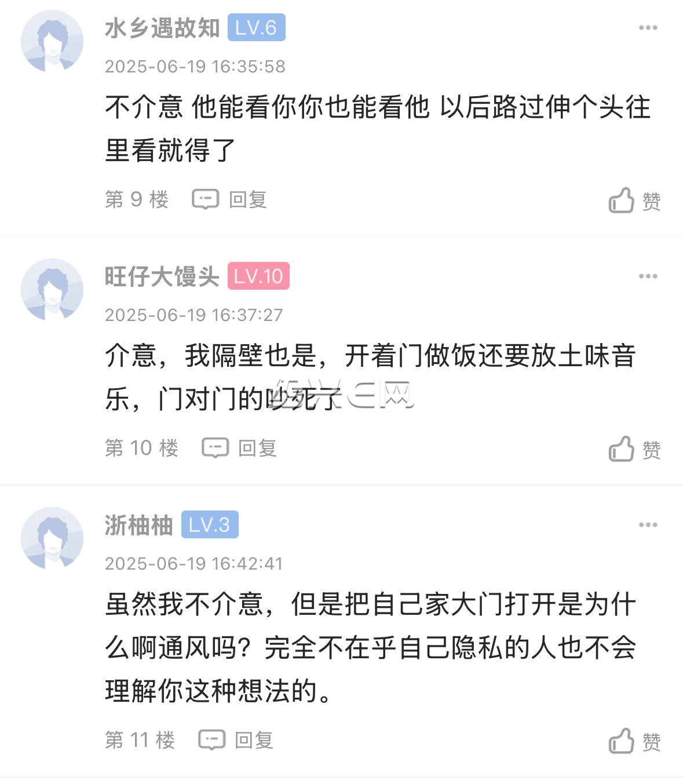Click username 浙柚柚

click(x=139, y=525)
